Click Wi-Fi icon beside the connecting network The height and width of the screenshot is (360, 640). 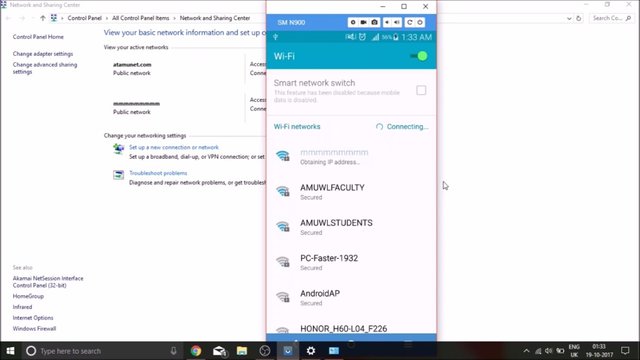click(283, 156)
